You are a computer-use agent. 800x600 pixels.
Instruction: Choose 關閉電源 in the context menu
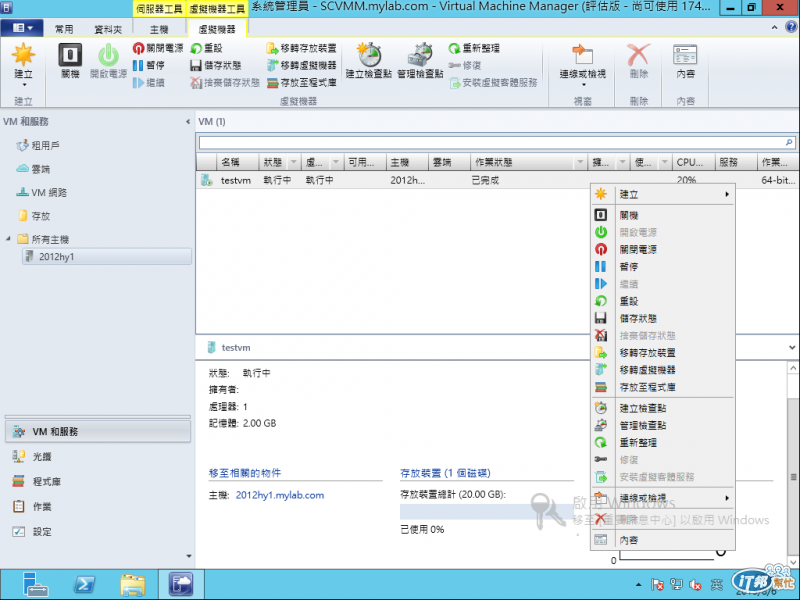point(662,249)
